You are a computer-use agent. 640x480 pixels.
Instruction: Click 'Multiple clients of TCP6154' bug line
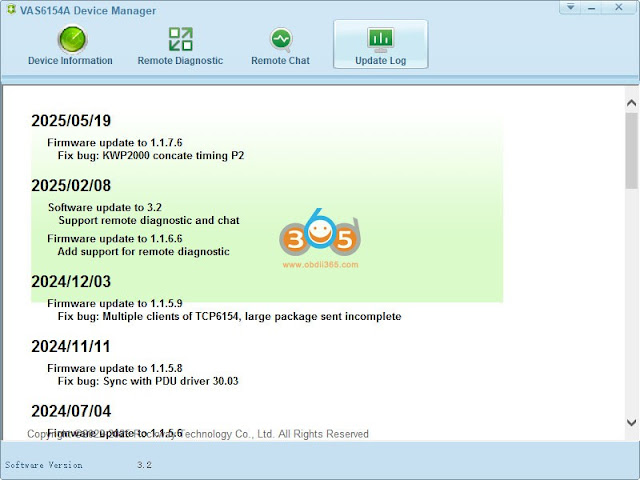229,316
